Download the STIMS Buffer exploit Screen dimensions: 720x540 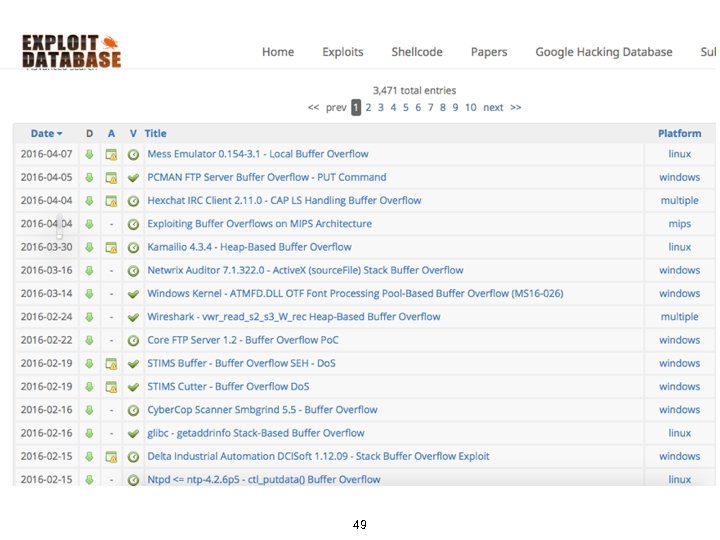(89, 363)
